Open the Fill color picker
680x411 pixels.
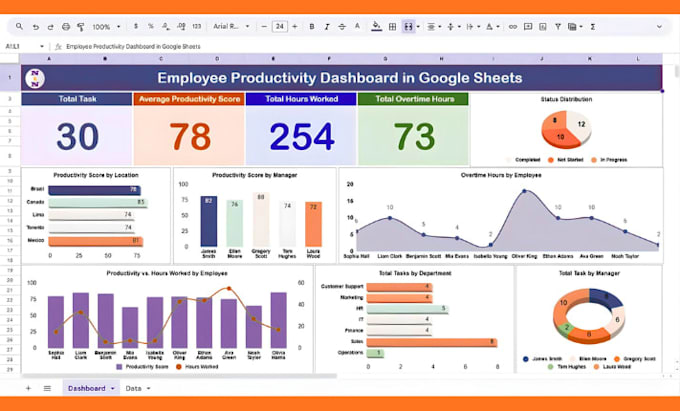click(x=376, y=26)
